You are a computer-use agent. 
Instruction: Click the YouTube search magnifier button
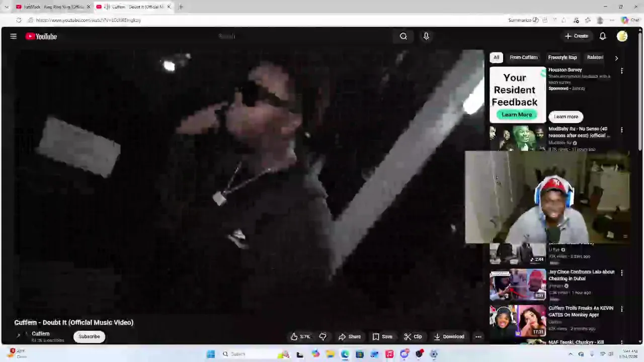(404, 36)
